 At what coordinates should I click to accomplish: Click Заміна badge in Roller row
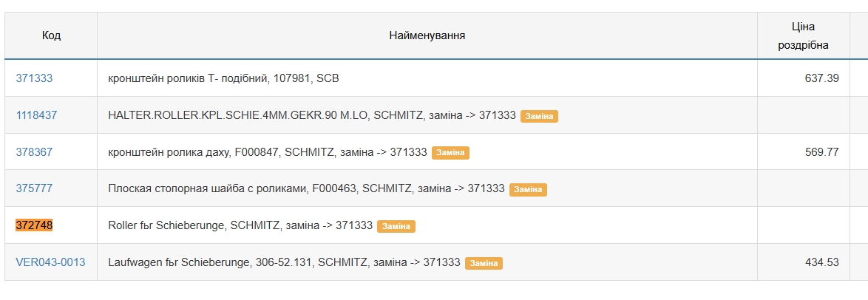[x=396, y=227]
